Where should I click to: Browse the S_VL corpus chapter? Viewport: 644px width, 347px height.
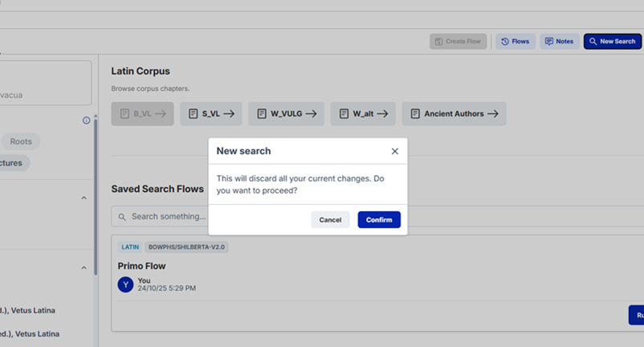click(211, 114)
